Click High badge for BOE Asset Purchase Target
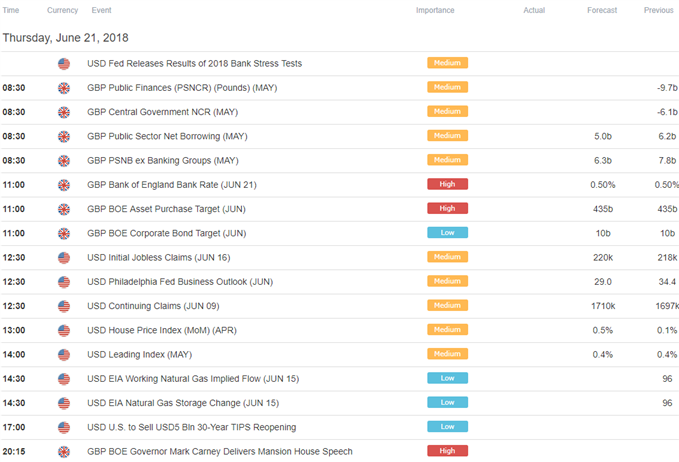The height and width of the screenshot is (462, 679). click(447, 208)
